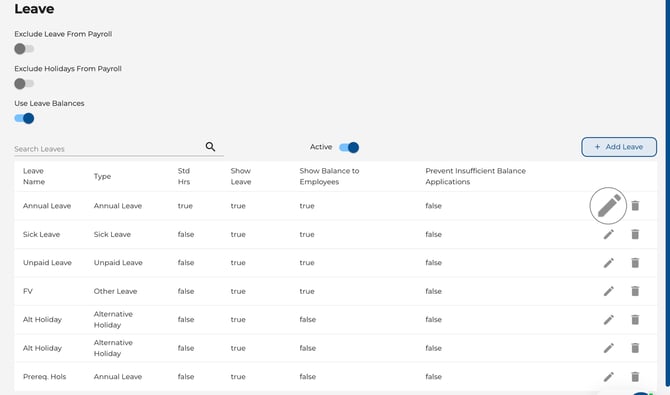Screen dimensions: 670x395
Task: Select the Leave Name column header
Action: pos(34,176)
